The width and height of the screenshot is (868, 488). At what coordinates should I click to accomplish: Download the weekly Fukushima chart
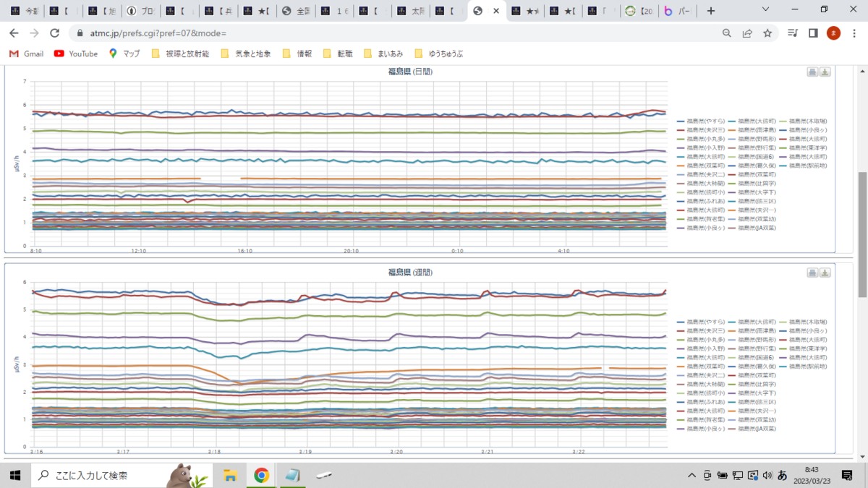coord(825,273)
